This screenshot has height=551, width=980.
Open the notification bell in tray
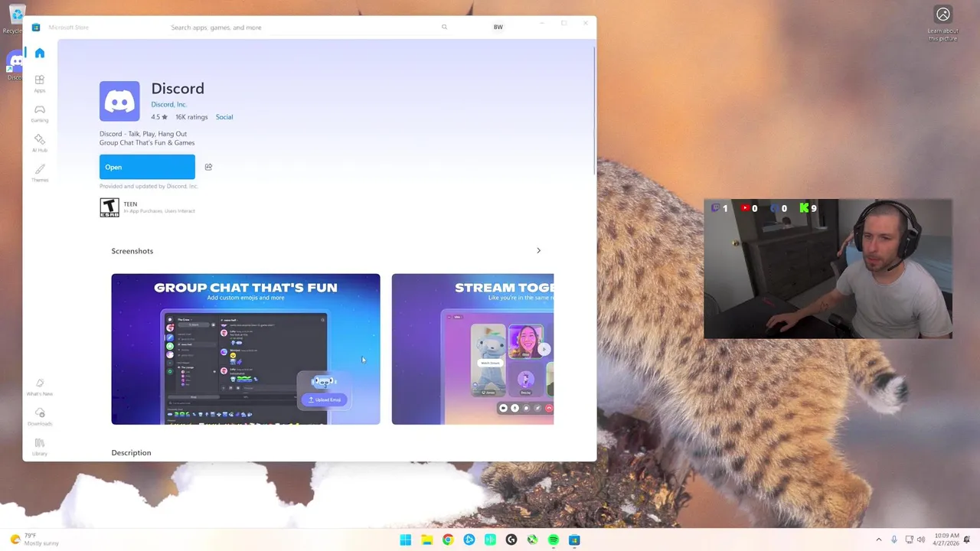pos(967,540)
